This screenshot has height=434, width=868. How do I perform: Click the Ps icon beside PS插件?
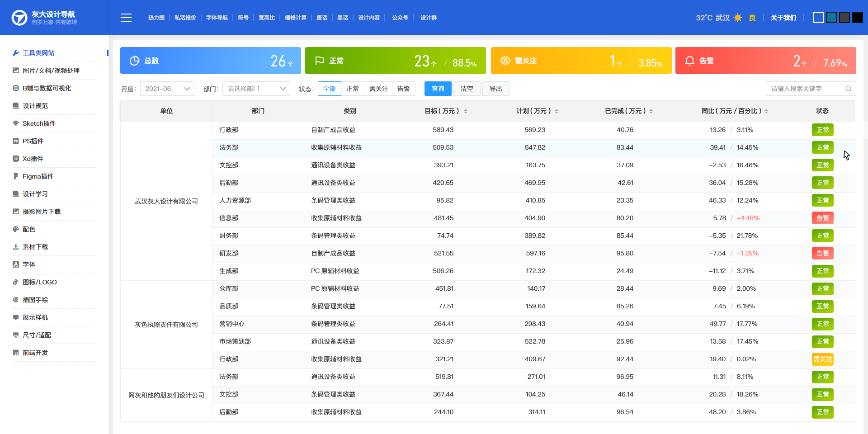pyautogui.click(x=16, y=141)
